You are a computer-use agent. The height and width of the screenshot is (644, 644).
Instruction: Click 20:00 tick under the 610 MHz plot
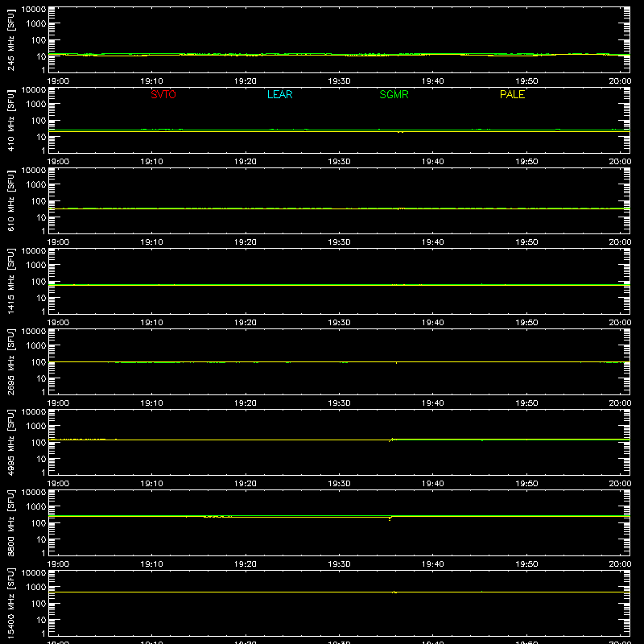[x=620, y=242]
